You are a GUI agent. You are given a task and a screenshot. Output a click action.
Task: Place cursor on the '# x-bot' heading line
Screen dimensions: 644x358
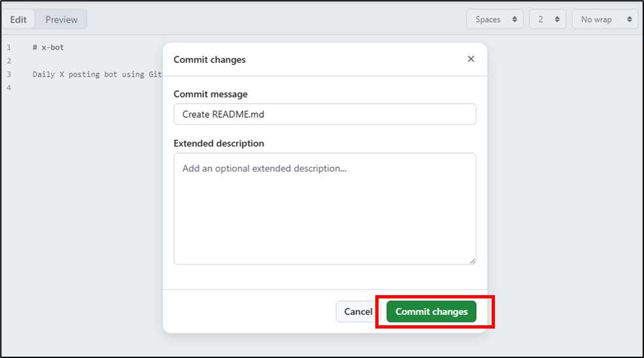pos(48,48)
